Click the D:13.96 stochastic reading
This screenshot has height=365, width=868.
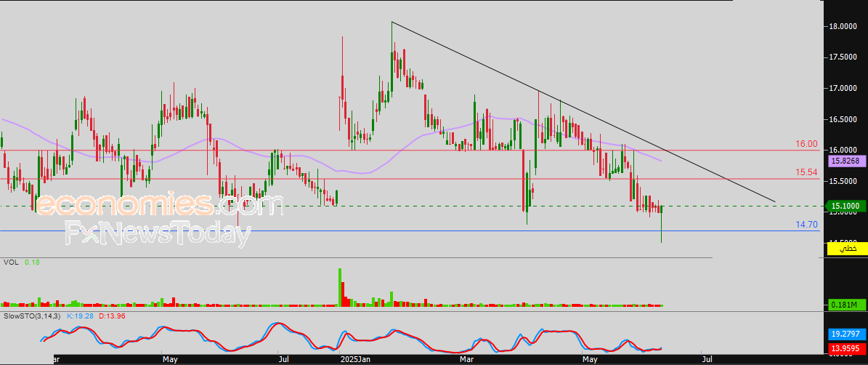click(113, 316)
